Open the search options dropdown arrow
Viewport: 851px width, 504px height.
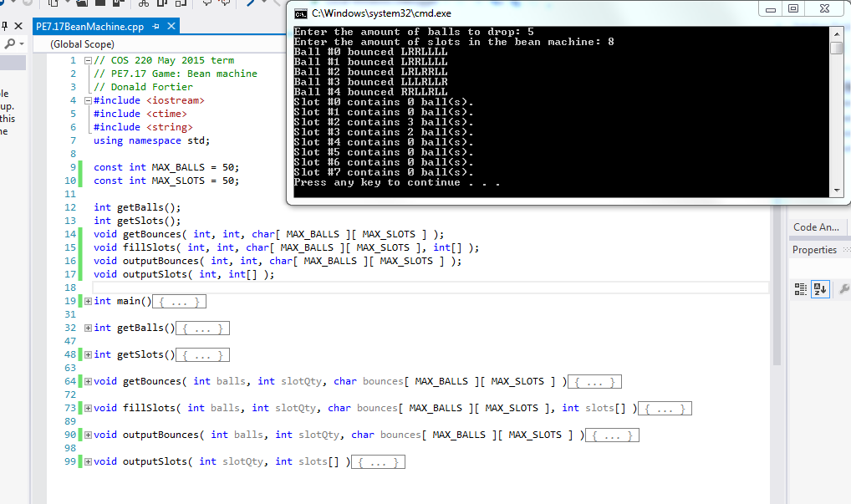(22, 43)
